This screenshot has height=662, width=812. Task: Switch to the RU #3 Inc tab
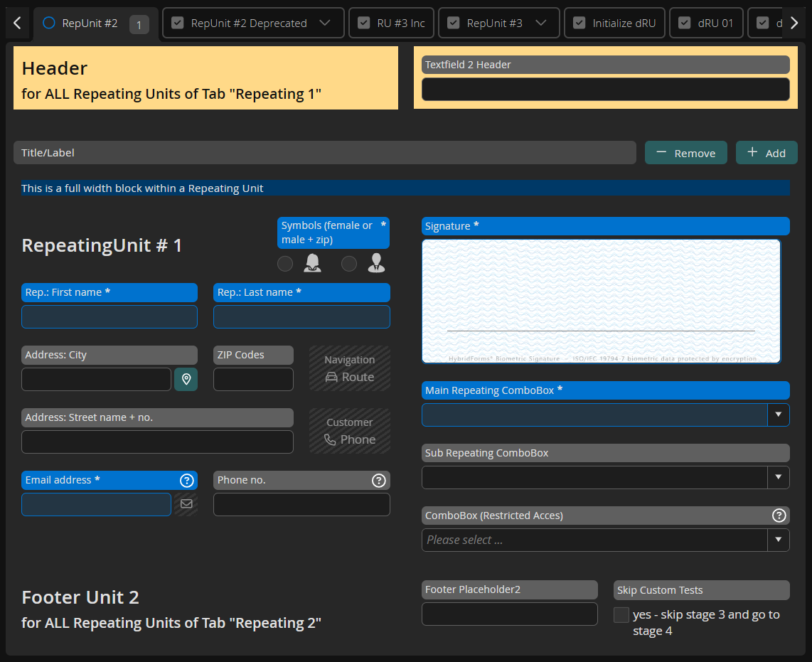click(x=391, y=23)
